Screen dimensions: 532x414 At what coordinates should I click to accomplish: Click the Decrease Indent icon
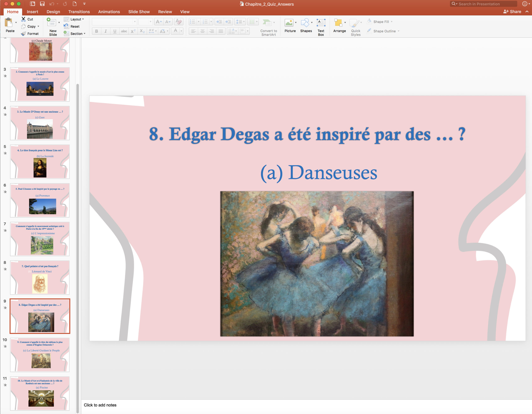tap(219, 22)
